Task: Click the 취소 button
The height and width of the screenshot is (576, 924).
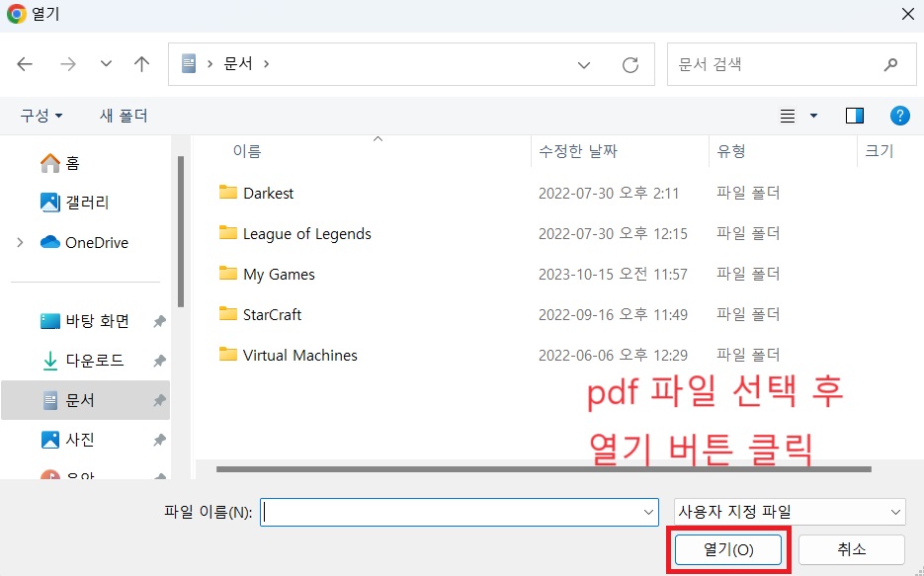Action: [x=853, y=549]
